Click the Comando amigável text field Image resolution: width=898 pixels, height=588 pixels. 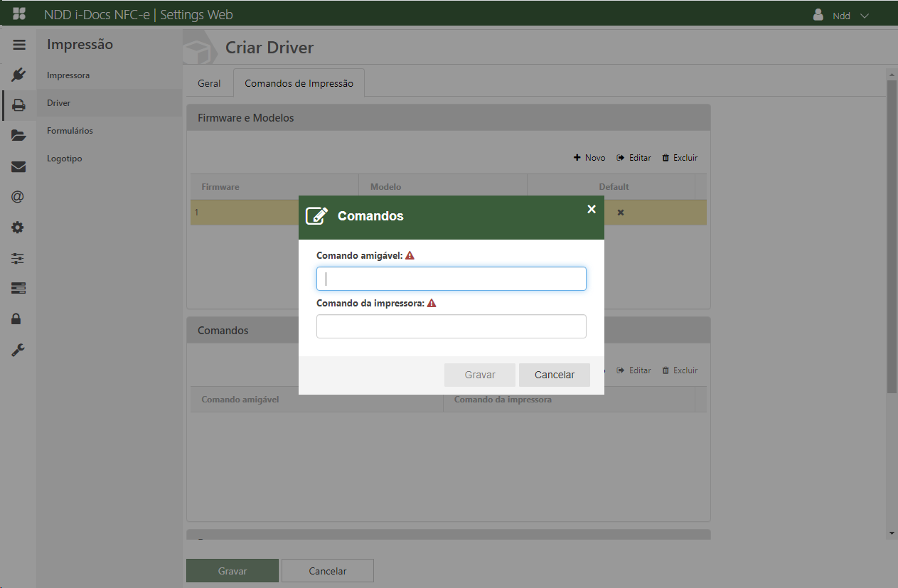451,279
